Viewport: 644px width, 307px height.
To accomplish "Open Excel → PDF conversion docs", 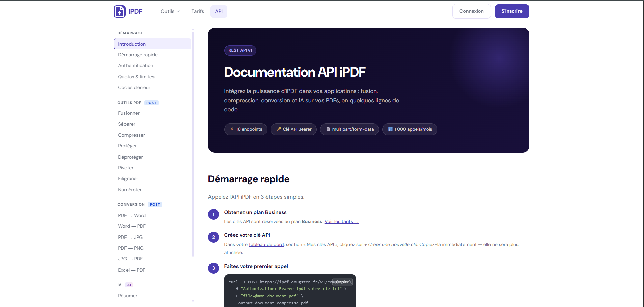I will coord(132,270).
